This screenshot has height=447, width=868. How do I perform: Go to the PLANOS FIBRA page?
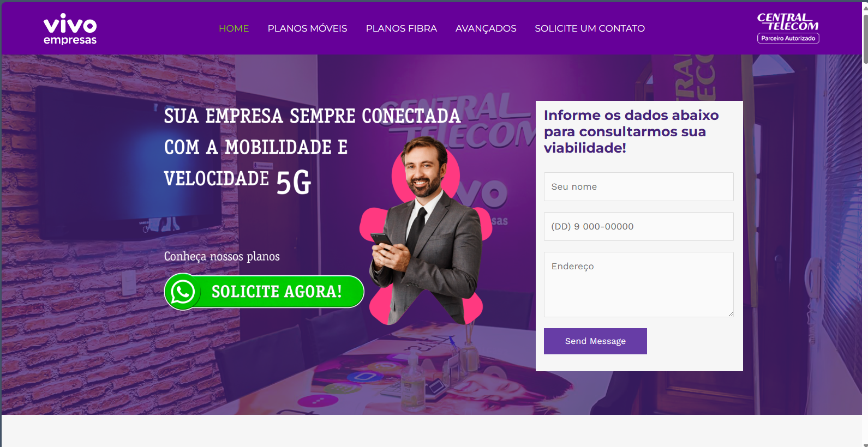point(401,28)
